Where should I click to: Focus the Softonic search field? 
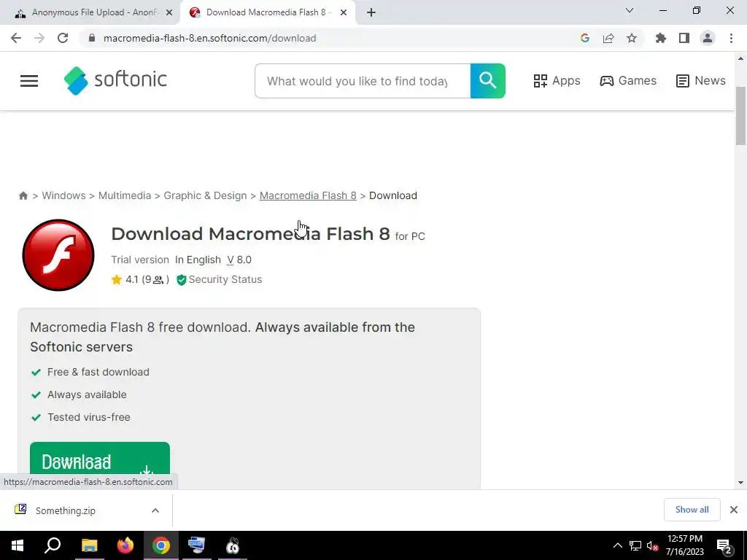[363, 81]
